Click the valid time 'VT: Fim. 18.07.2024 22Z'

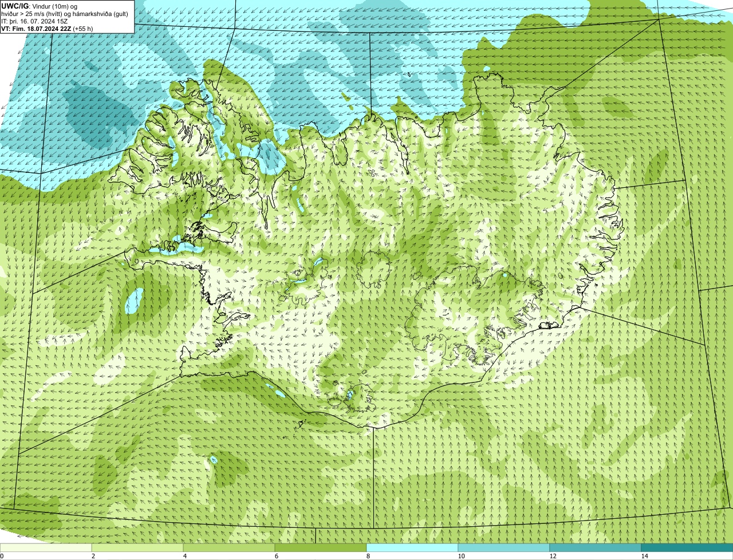[36, 28]
